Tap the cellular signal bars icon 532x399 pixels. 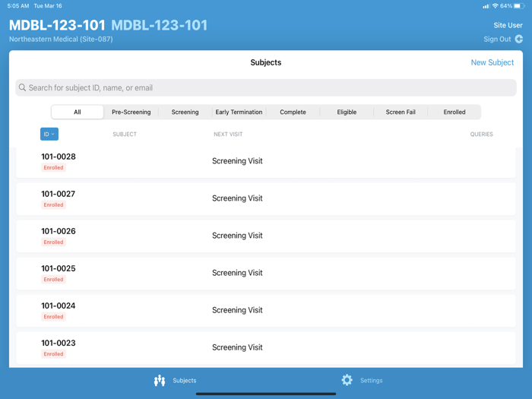click(486, 6)
